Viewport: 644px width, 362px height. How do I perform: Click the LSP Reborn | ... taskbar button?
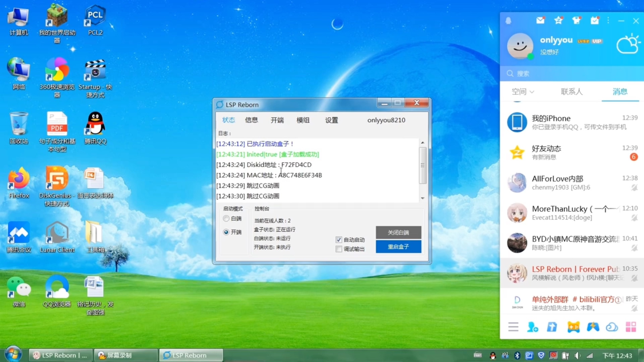click(x=60, y=355)
